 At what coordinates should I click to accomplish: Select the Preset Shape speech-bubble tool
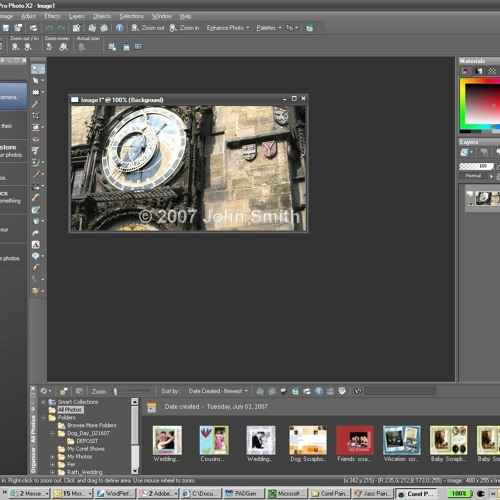(x=36, y=256)
